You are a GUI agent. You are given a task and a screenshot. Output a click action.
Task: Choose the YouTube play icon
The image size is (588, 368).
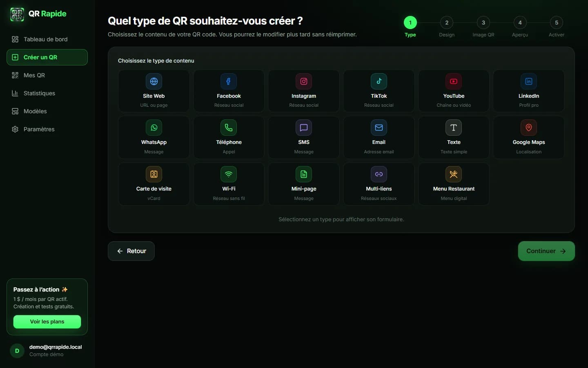point(454,81)
